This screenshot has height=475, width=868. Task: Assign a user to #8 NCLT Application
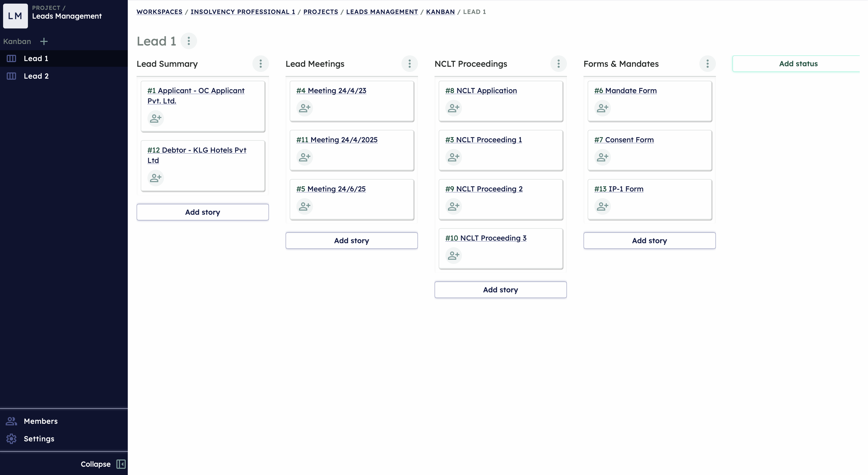tap(454, 108)
